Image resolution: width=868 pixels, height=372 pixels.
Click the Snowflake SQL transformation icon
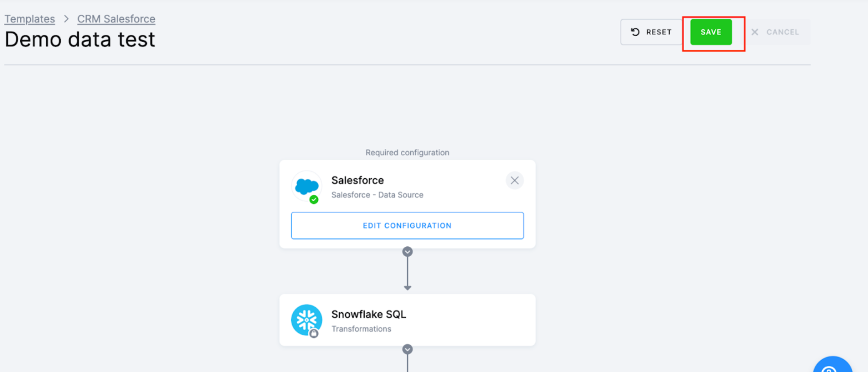[306, 320]
